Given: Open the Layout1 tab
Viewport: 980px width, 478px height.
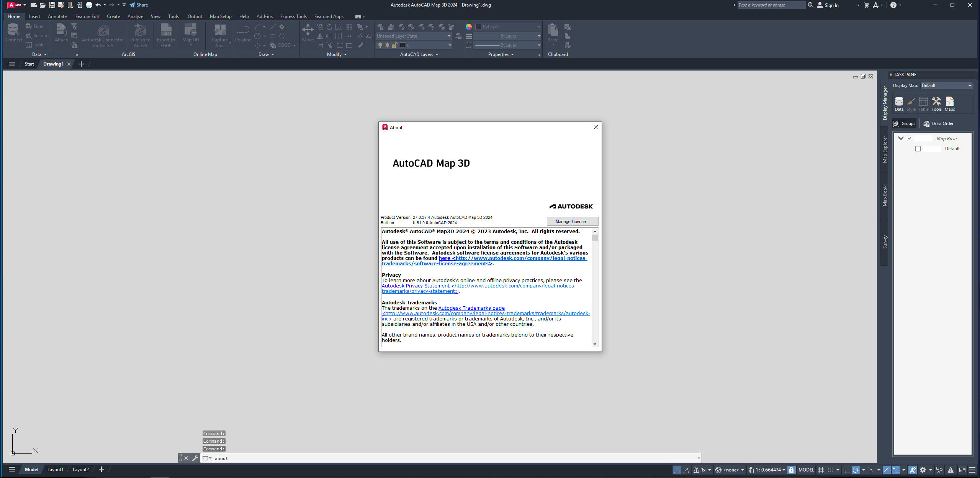Looking at the screenshot, I should (x=55, y=469).
